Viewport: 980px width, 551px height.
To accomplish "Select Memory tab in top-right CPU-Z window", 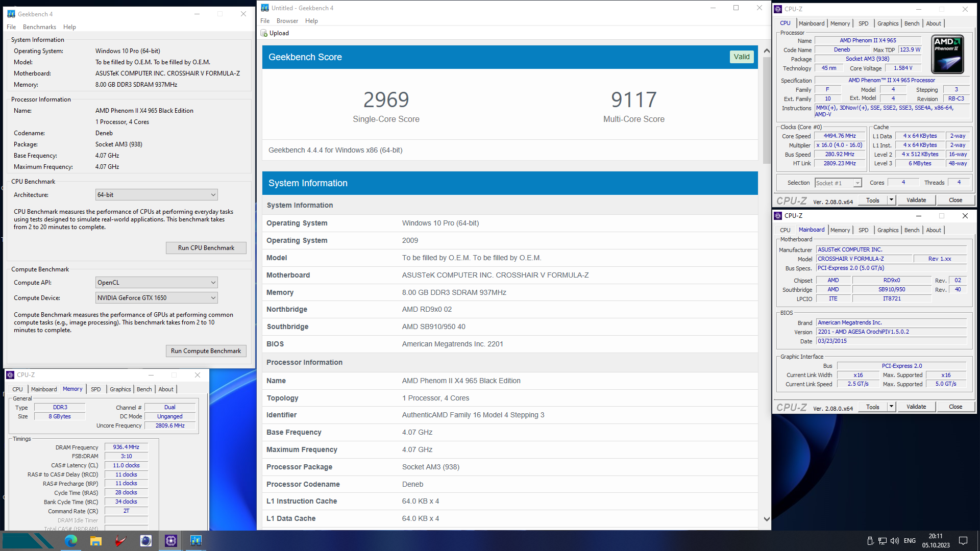I will (x=840, y=23).
